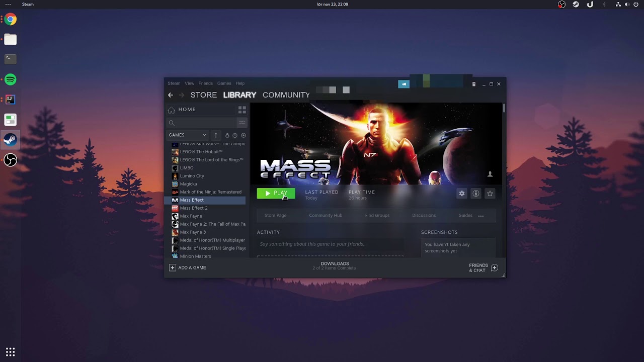
Task: Click the activity text box to say something
Action: (x=330, y=244)
